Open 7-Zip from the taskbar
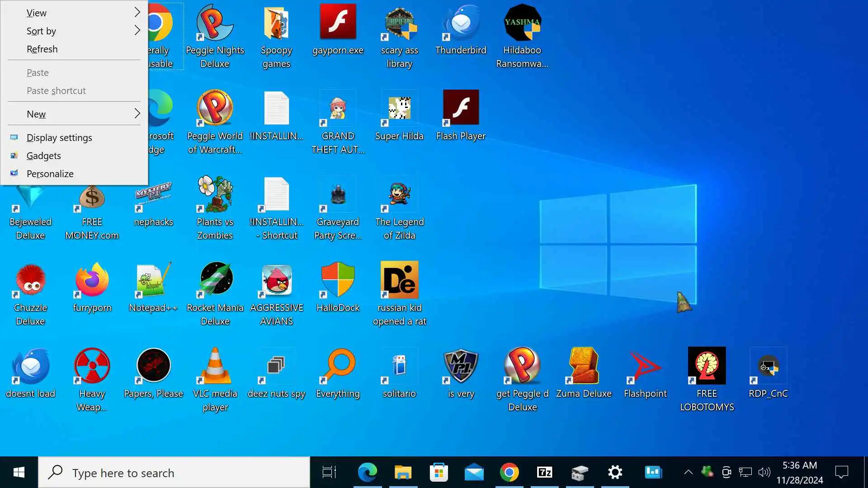The image size is (868, 488). click(x=544, y=473)
